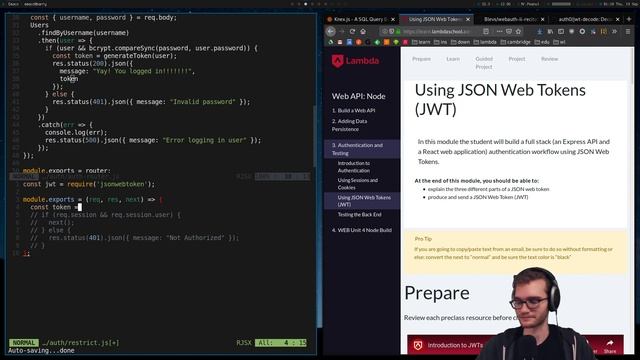Jump to the Project section tab
This screenshot has width=640, height=360.
(517, 59)
